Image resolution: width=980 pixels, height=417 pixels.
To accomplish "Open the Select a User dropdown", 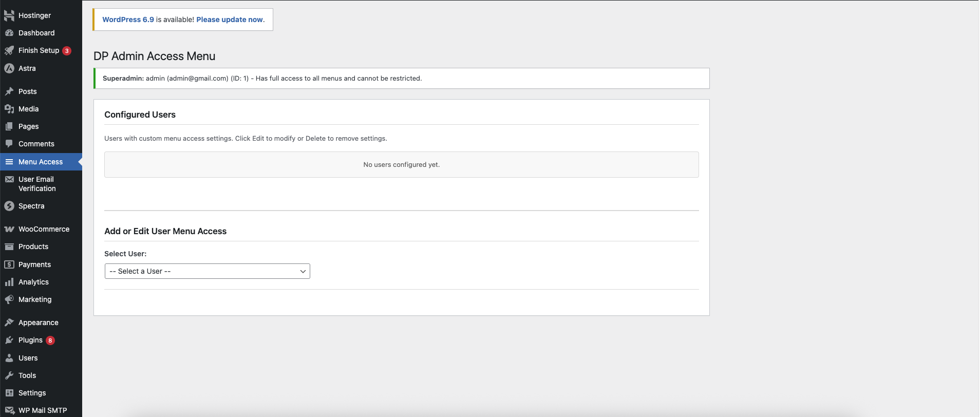I will pos(207,271).
